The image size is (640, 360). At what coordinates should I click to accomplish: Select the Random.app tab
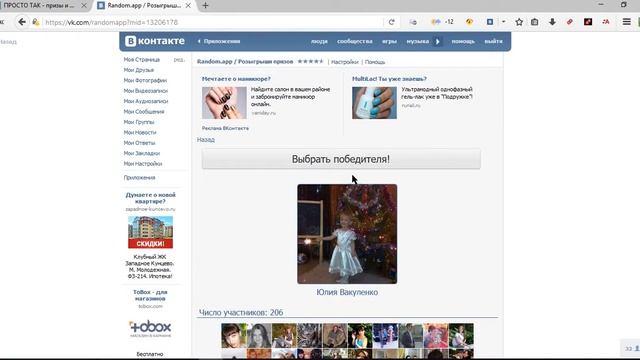[144, 5]
